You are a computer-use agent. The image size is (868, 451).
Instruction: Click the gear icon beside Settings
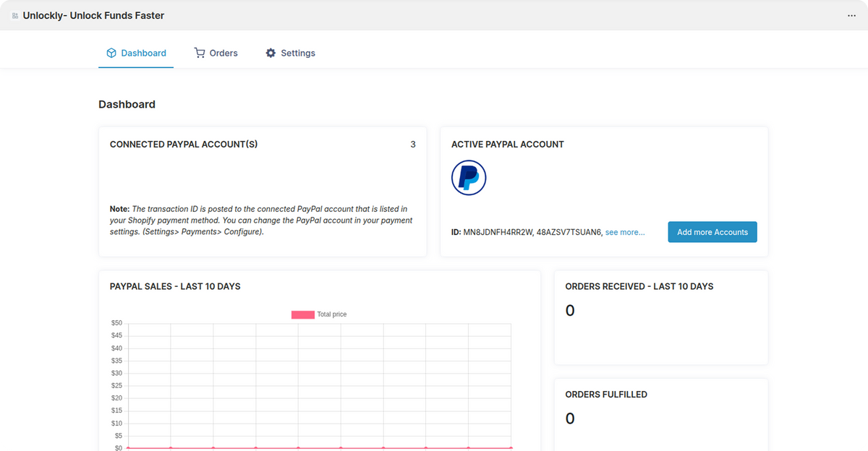271,53
